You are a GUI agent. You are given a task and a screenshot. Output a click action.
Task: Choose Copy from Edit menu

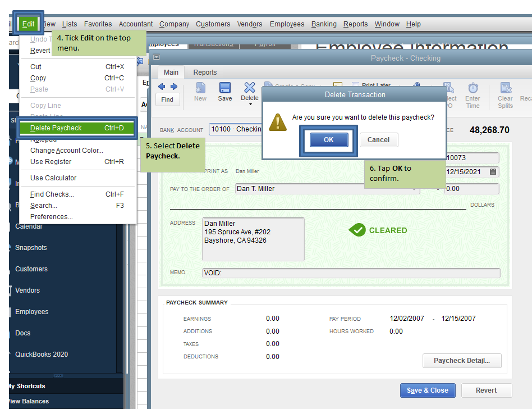tap(77, 78)
